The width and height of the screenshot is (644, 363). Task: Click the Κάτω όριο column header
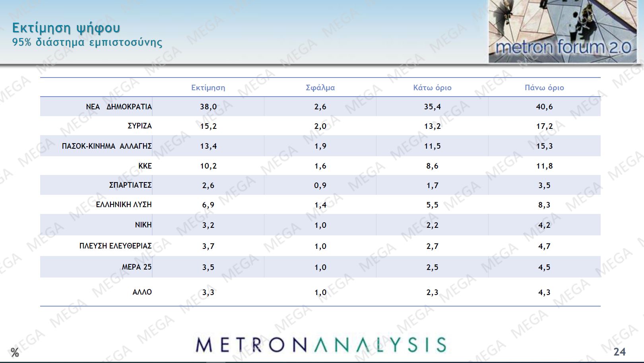click(x=432, y=87)
